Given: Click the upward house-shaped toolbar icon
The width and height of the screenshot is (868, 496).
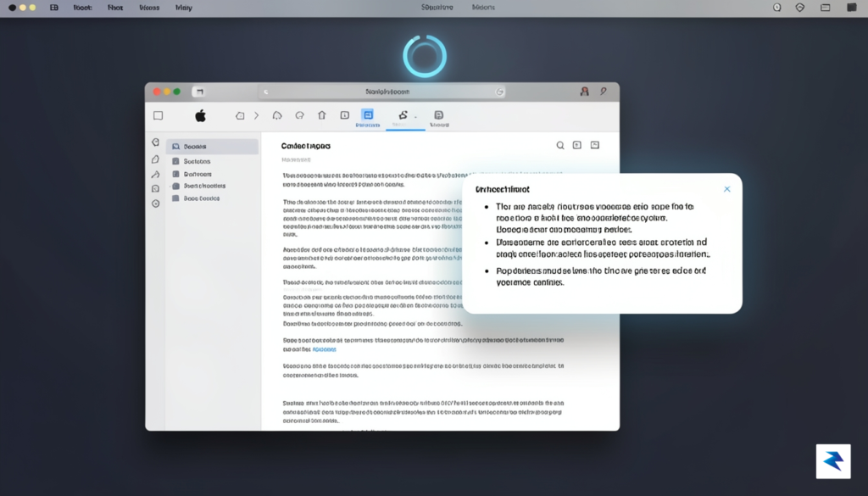Looking at the screenshot, I should point(321,115).
